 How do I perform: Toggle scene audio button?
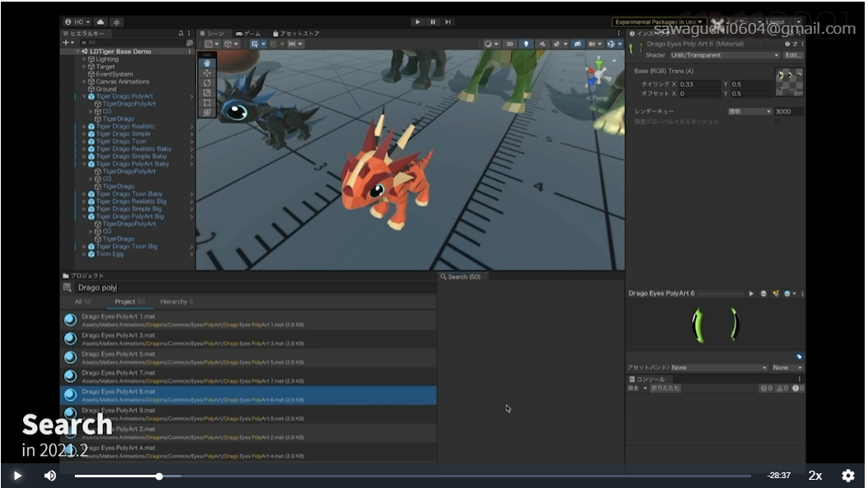(542, 44)
